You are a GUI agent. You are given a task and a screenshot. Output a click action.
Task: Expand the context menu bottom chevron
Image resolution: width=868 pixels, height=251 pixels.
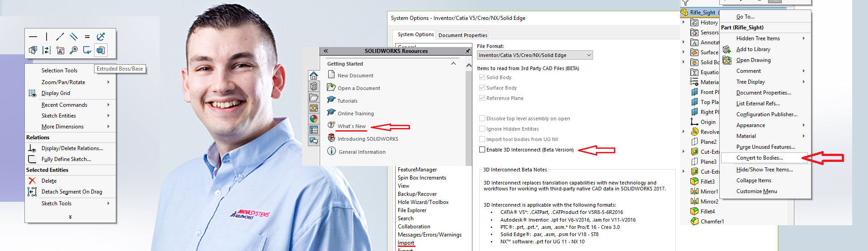pyautogui.click(x=70, y=217)
